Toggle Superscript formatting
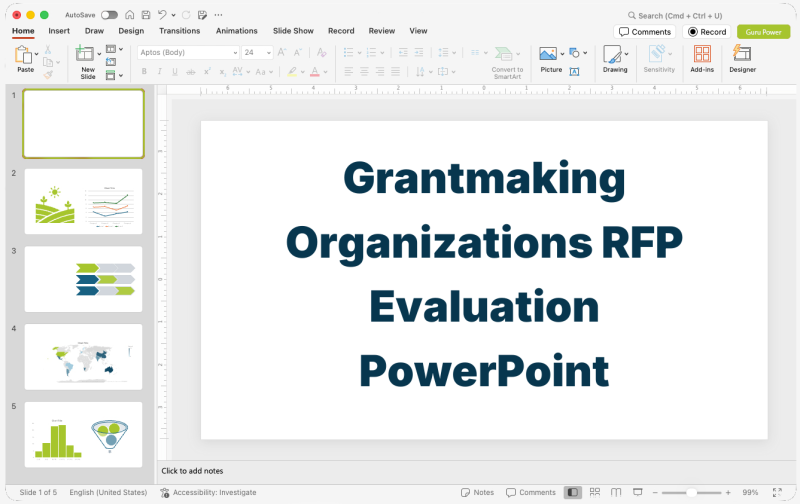800x504 pixels. (x=207, y=72)
